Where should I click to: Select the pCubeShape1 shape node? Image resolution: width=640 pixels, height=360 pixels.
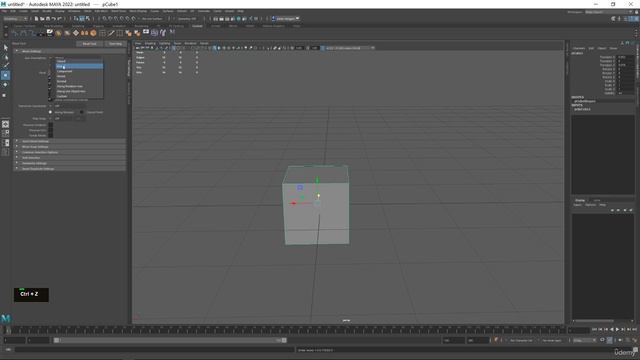click(x=585, y=101)
